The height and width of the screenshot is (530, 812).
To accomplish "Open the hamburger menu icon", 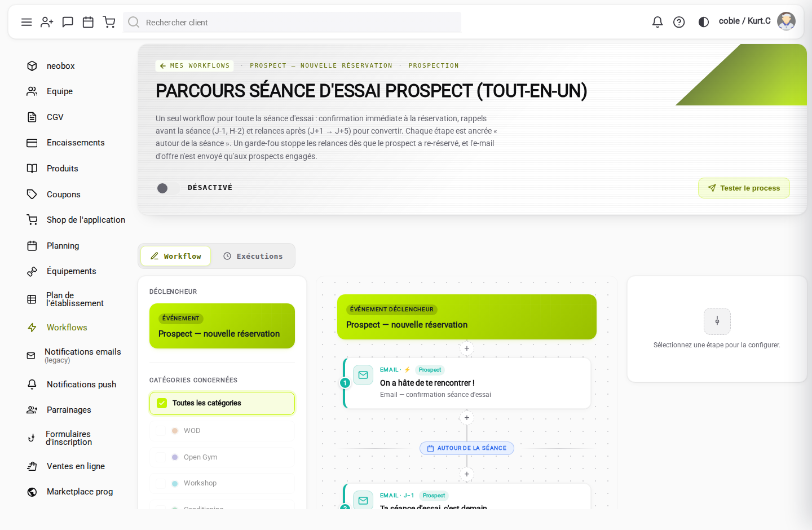I will tap(27, 22).
